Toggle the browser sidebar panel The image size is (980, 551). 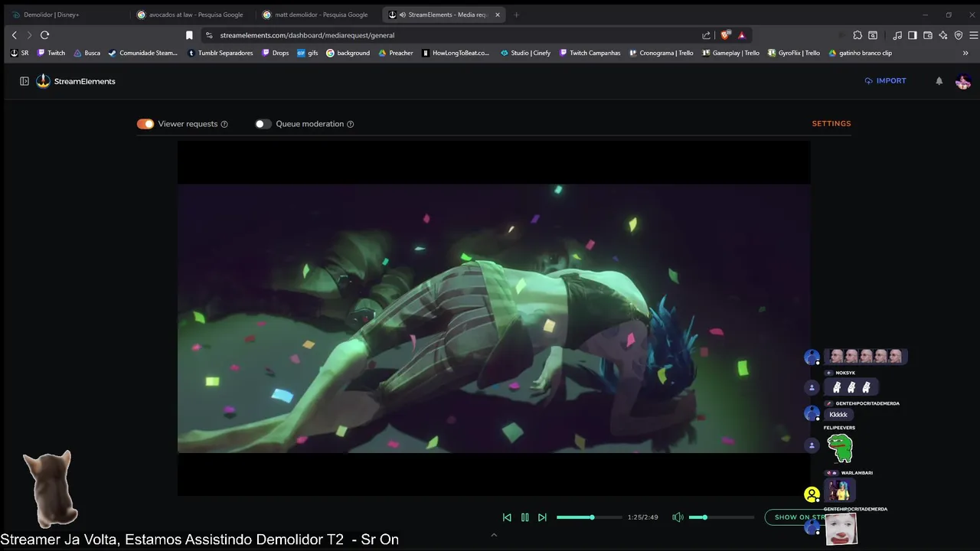[x=913, y=35]
